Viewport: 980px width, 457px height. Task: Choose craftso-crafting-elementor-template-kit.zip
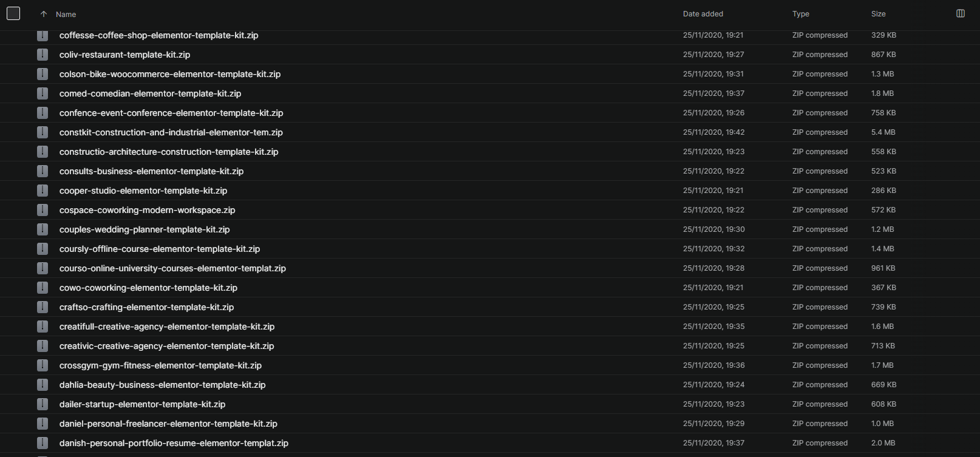click(x=146, y=307)
